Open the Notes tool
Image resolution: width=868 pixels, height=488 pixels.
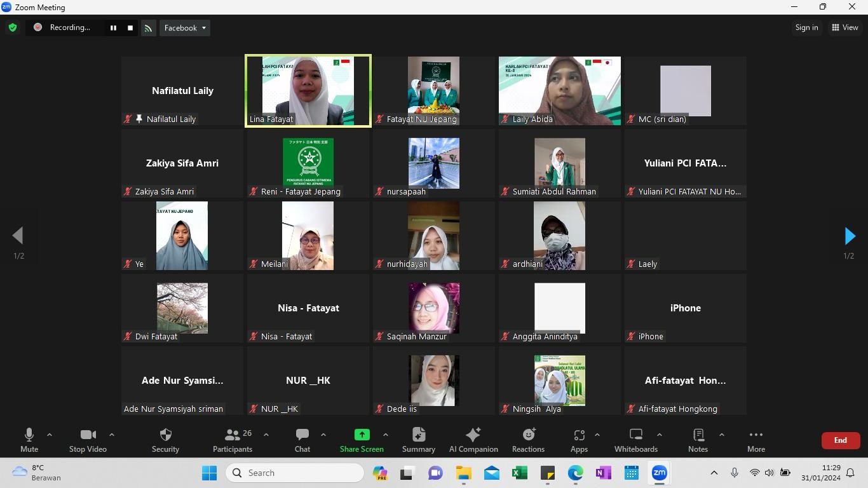click(x=698, y=440)
